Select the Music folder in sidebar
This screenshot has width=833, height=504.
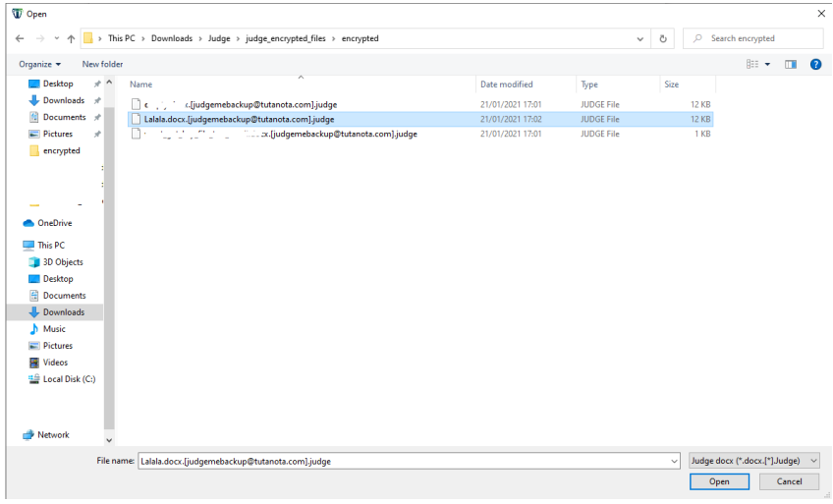[54, 329]
